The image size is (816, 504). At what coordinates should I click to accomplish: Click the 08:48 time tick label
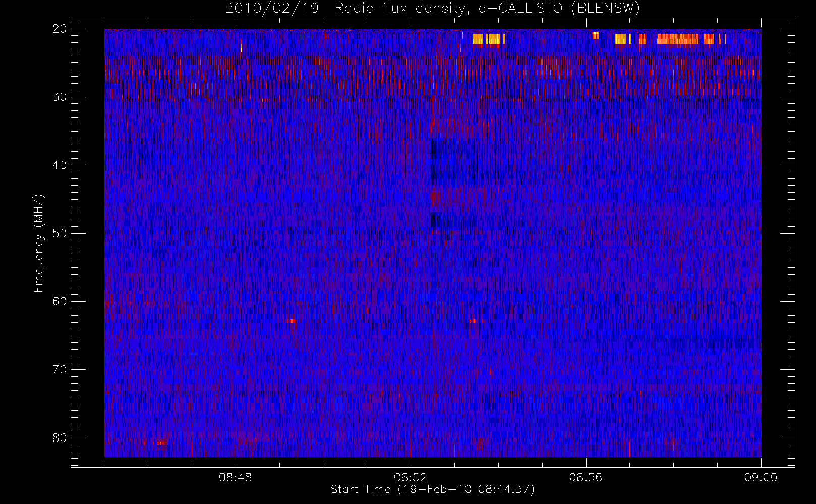pyautogui.click(x=235, y=477)
